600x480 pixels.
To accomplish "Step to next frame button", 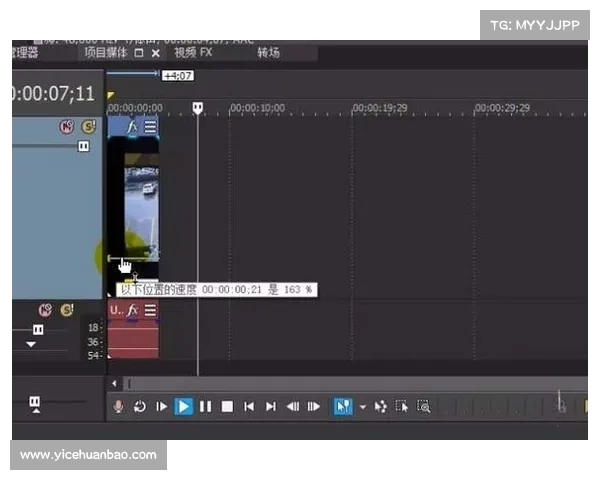I will click(313, 406).
